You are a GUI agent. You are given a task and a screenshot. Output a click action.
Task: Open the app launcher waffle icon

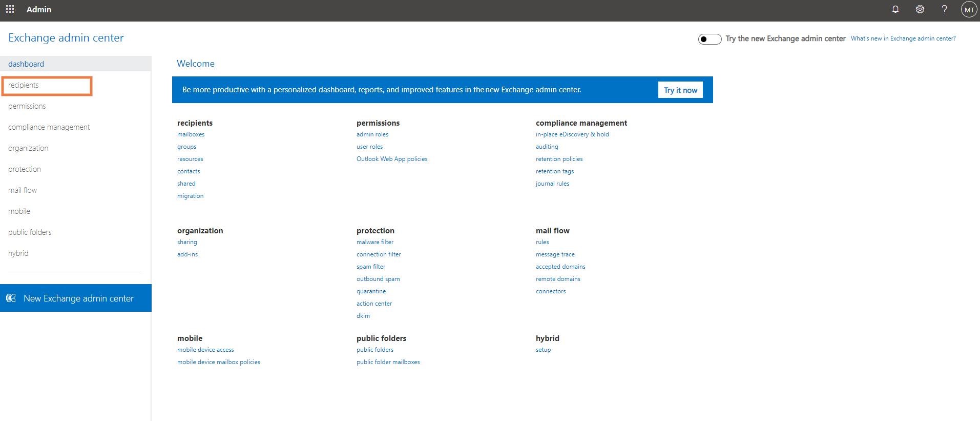10,9
